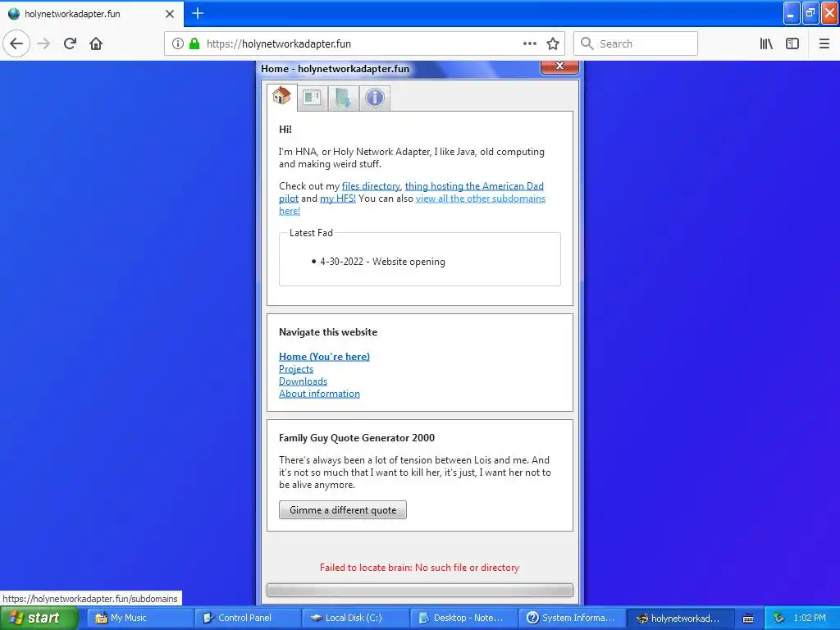Follow the 'files directory' link
The height and width of the screenshot is (630, 840).
coord(371,186)
